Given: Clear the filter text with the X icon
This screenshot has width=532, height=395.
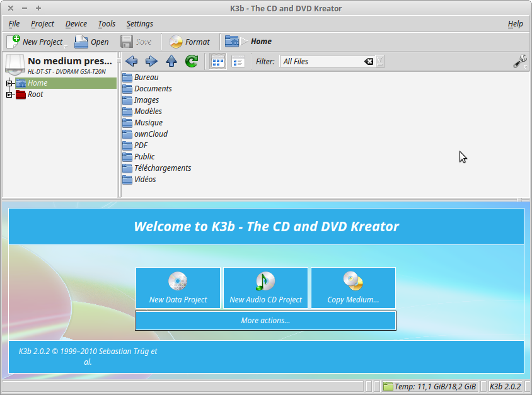Looking at the screenshot, I should coord(369,61).
